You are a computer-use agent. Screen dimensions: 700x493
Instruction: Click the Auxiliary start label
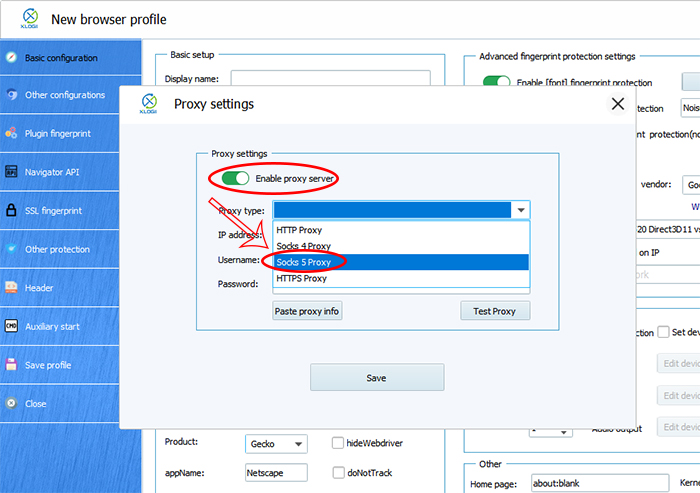click(x=52, y=327)
